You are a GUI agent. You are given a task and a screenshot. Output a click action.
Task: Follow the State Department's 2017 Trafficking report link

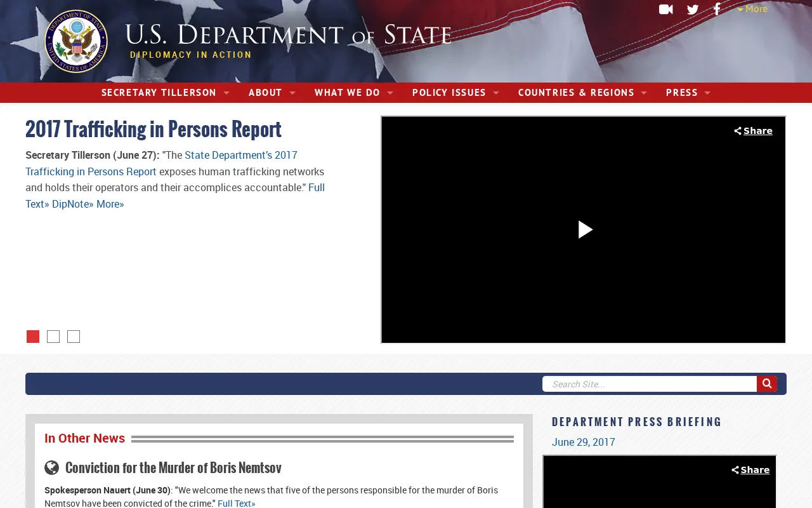pyautogui.click(x=161, y=163)
